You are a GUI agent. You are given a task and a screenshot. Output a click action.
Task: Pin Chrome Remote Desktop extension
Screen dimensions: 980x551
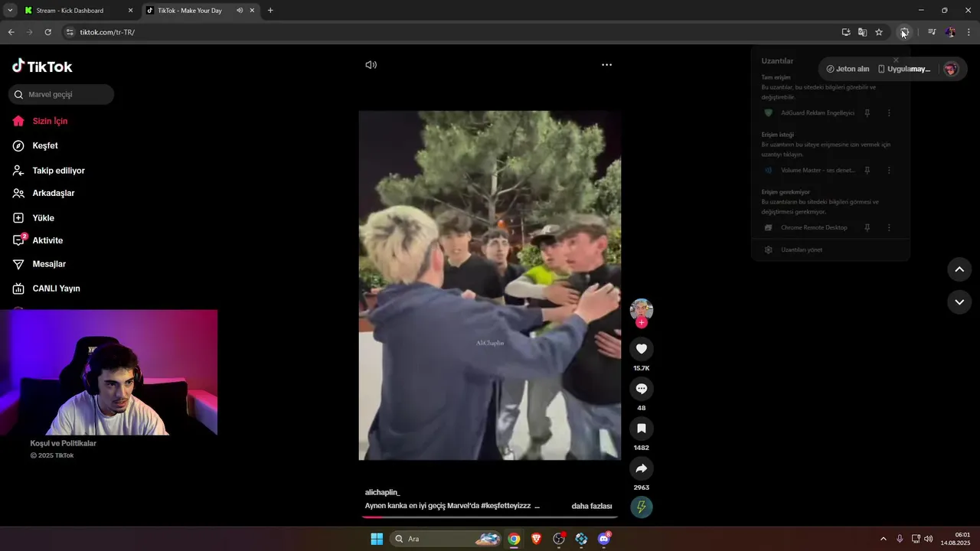(867, 228)
